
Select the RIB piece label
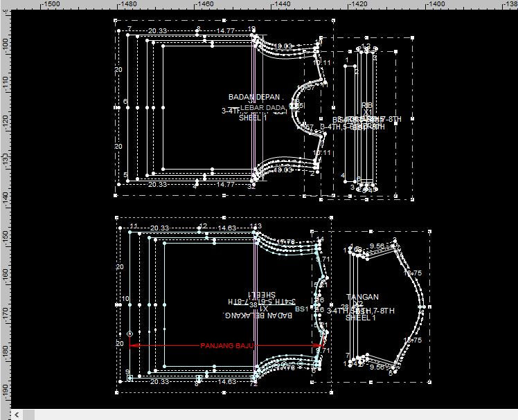click(367, 105)
